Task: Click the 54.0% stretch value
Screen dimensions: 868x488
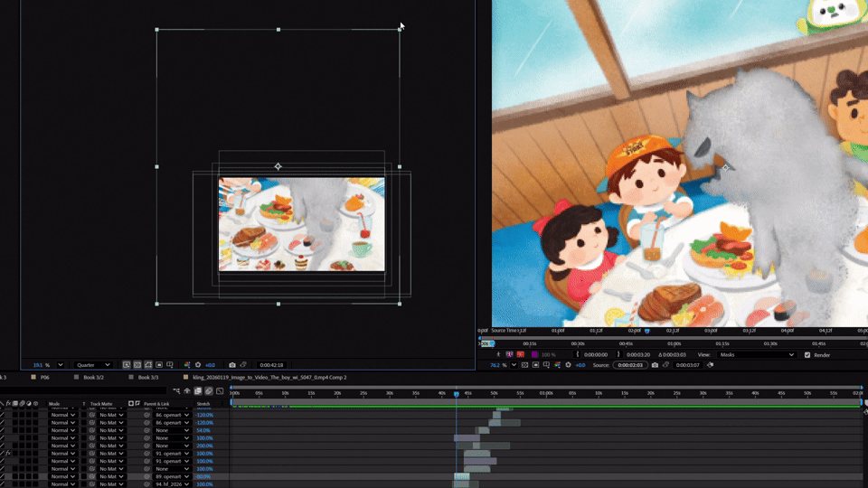Action: [203, 430]
